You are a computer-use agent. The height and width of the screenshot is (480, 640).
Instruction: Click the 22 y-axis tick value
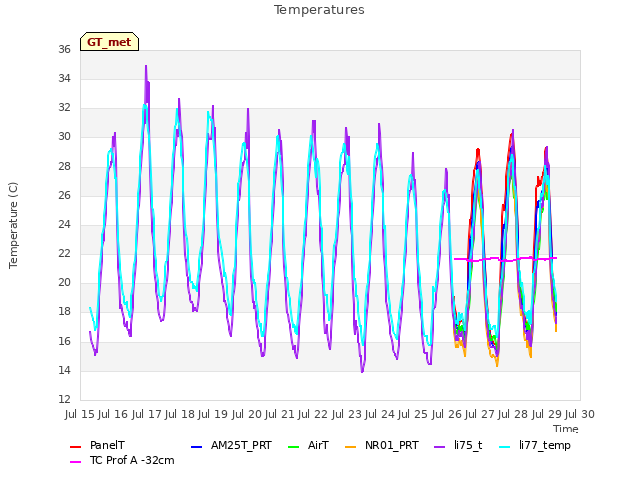[64, 253]
